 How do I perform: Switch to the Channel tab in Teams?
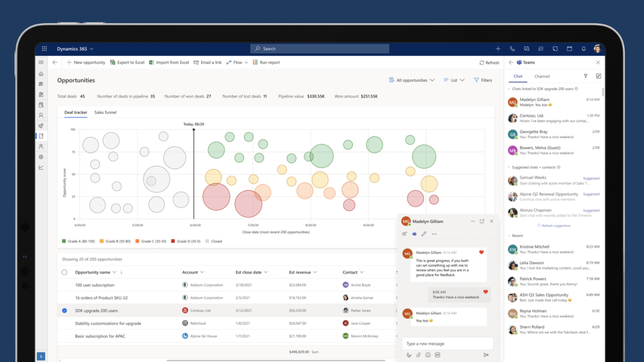541,76
